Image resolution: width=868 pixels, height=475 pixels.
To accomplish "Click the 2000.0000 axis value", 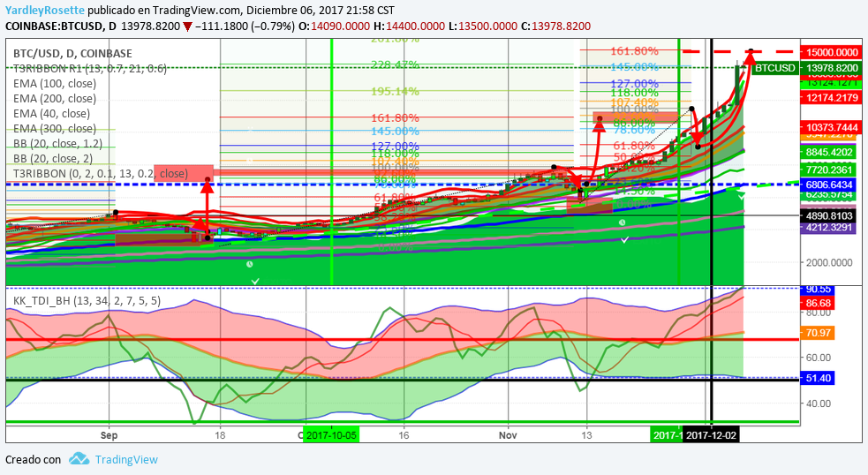I will point(828,262).
